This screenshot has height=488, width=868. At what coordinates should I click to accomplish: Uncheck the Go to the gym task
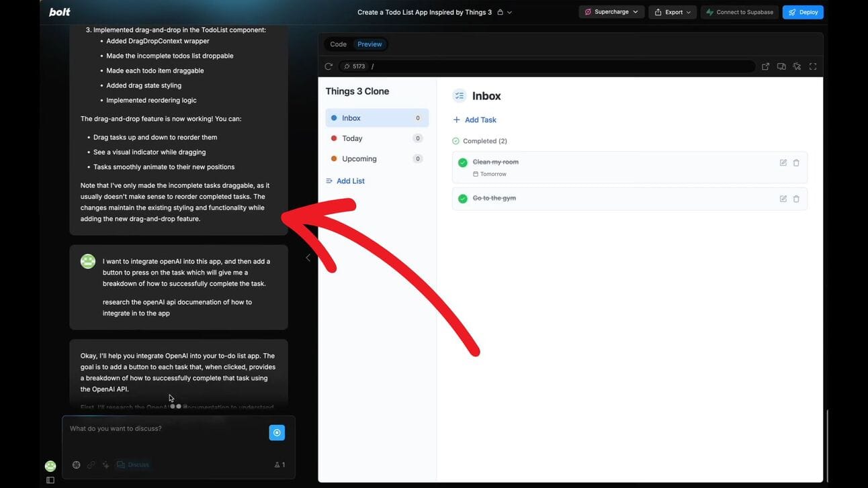click(x=462, y=199)
